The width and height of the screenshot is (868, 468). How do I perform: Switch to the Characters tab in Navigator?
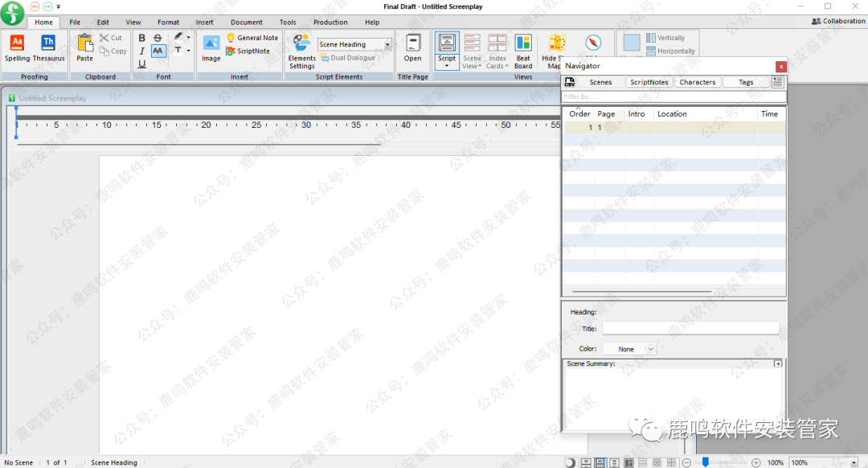698,82
